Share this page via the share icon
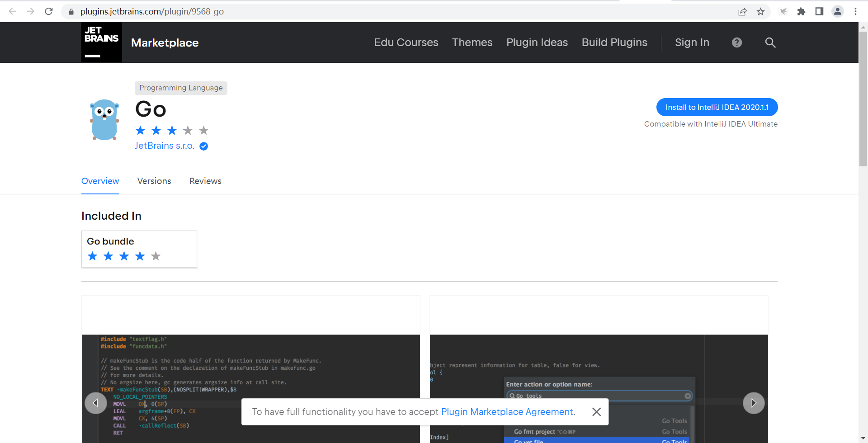 [742, 12]
